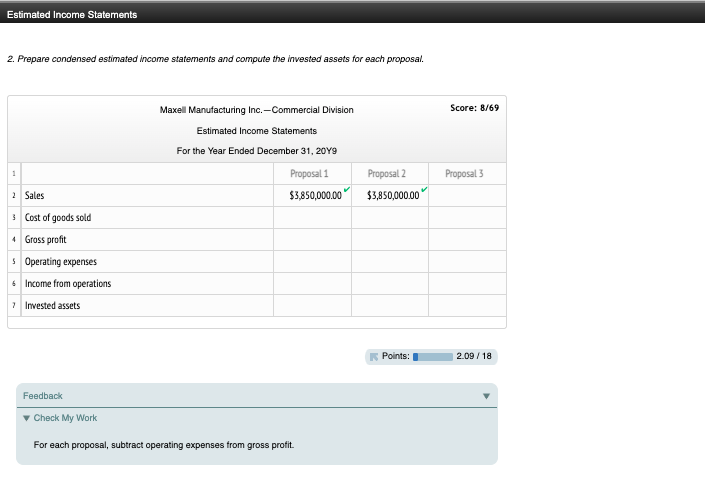Click For the Year Ended December 31 text
Screen dimensions: 705x478
(257, 151)
